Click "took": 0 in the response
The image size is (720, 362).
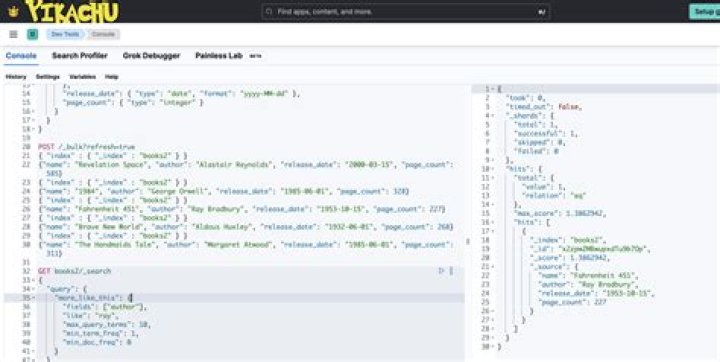click(525, 98)
